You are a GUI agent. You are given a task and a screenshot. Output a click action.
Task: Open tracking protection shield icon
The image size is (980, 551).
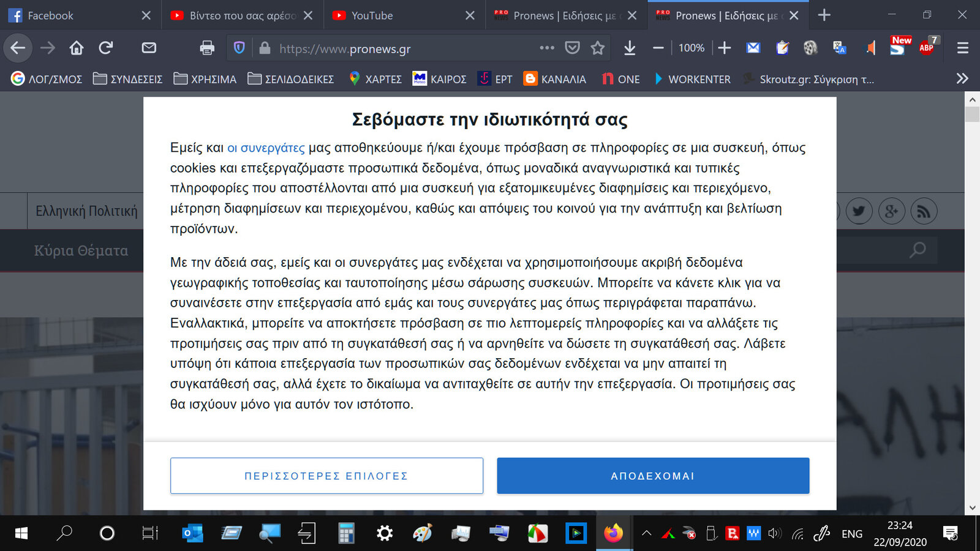tap(239, 48)
